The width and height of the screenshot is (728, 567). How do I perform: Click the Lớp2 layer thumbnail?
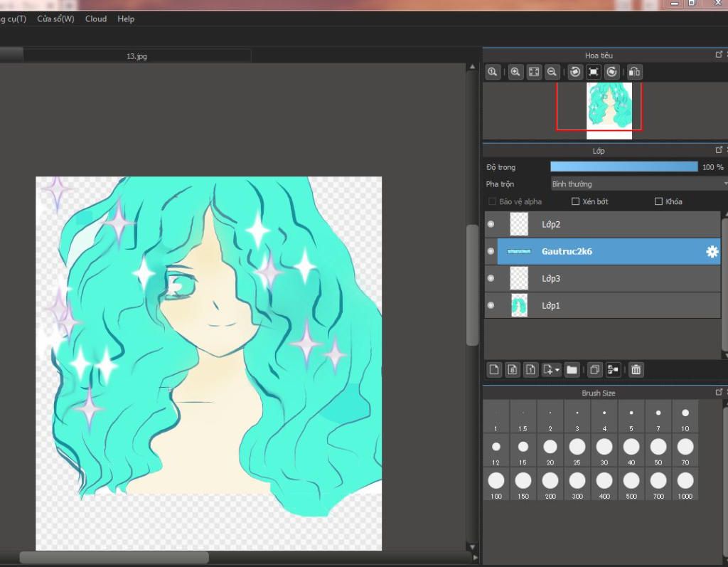pos(519,224)
